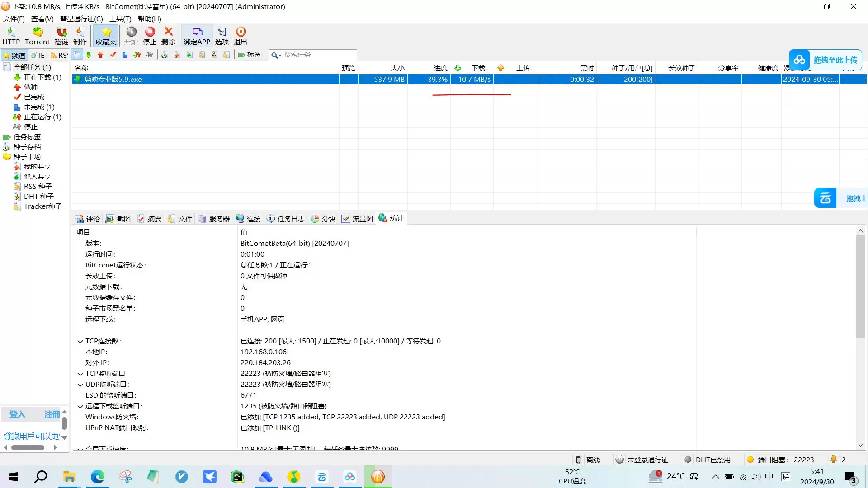Filter downloading tasks green arrow icon
The height and width of the screenshot is (488, 868).
(89, 55)
